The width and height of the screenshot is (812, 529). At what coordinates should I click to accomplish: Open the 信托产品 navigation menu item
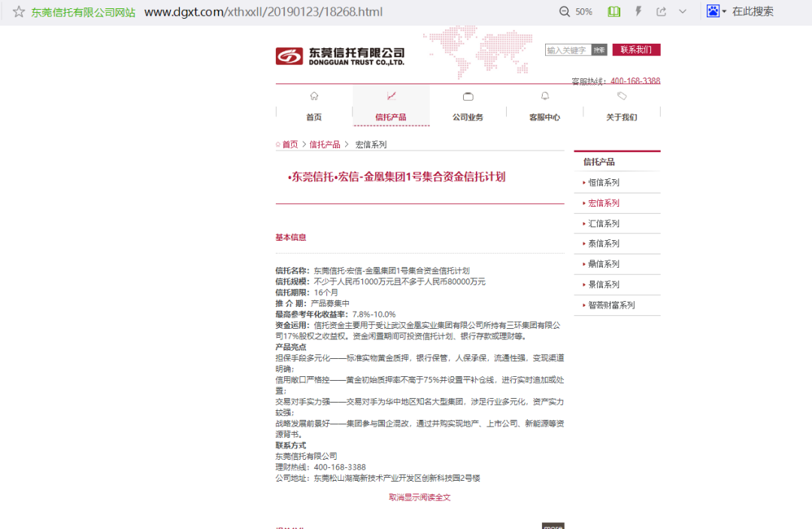391,117
